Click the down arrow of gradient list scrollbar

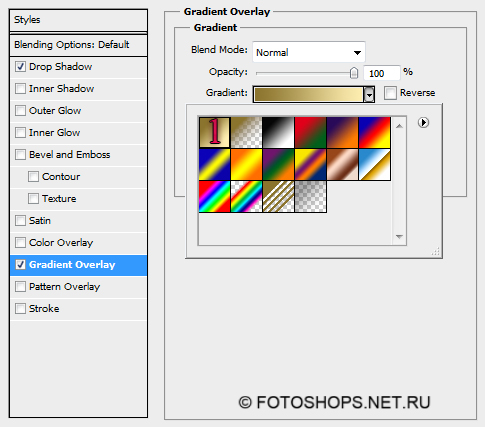pos(399,237)
